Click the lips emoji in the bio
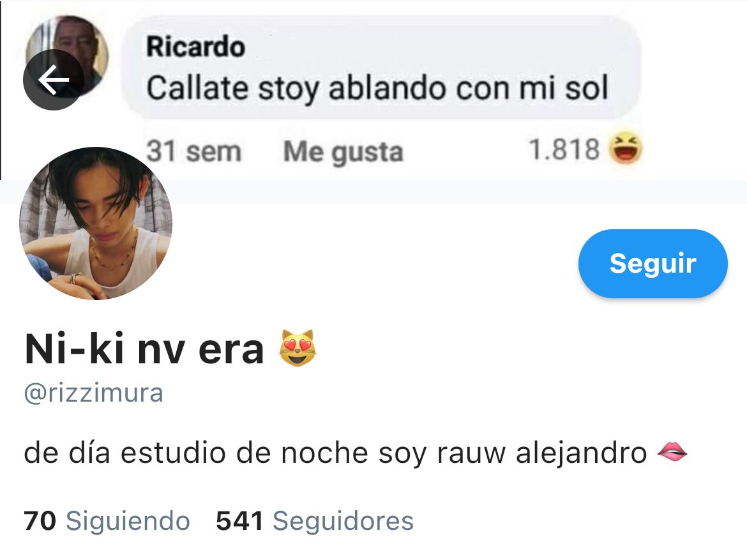Screen dimensions: 747x560 click(672, 451)
